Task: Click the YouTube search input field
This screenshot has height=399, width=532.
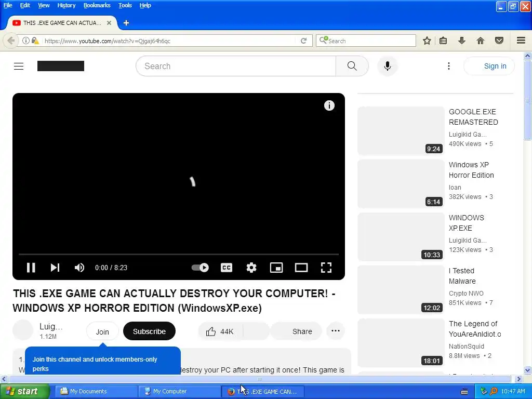Action: pos(236,66)
